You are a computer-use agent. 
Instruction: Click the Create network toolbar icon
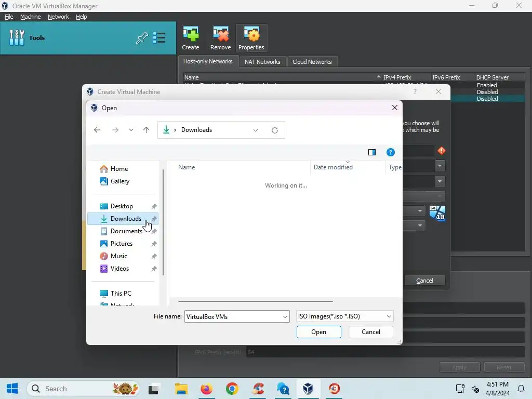point(190,38)
